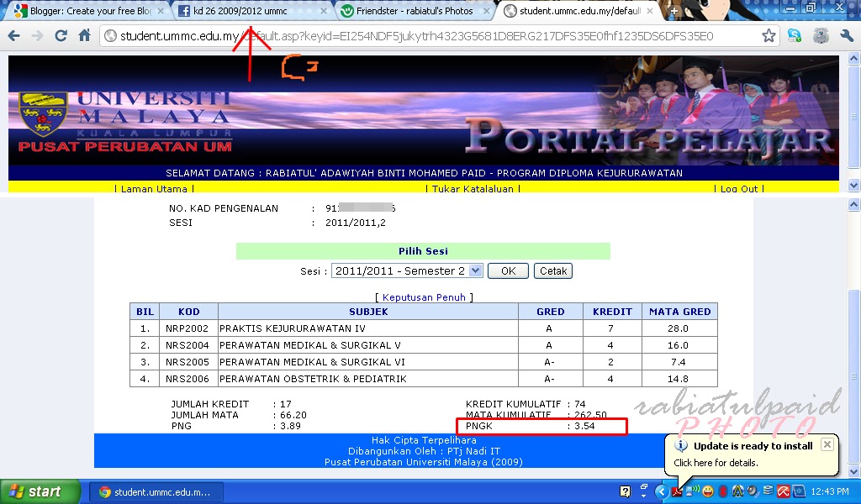Click the browser back arrow
Image resolution: width=861 pixels, height=504 pixels.
13,35
